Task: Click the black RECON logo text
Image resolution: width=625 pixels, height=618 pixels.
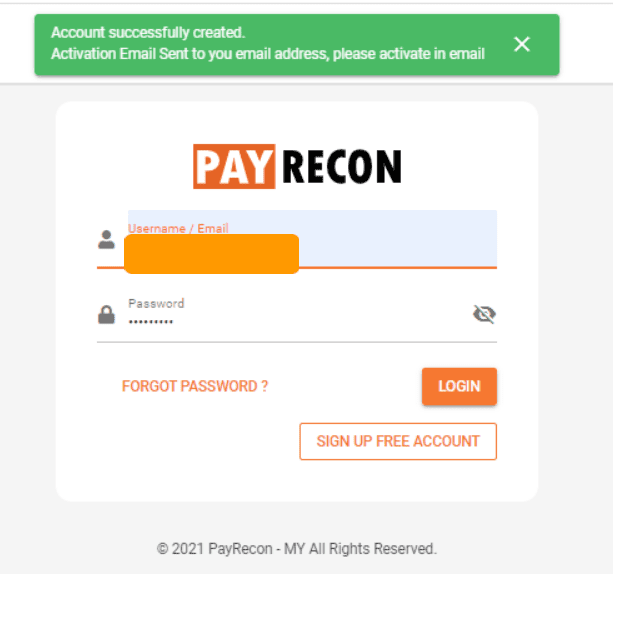Action: [342, 167]
